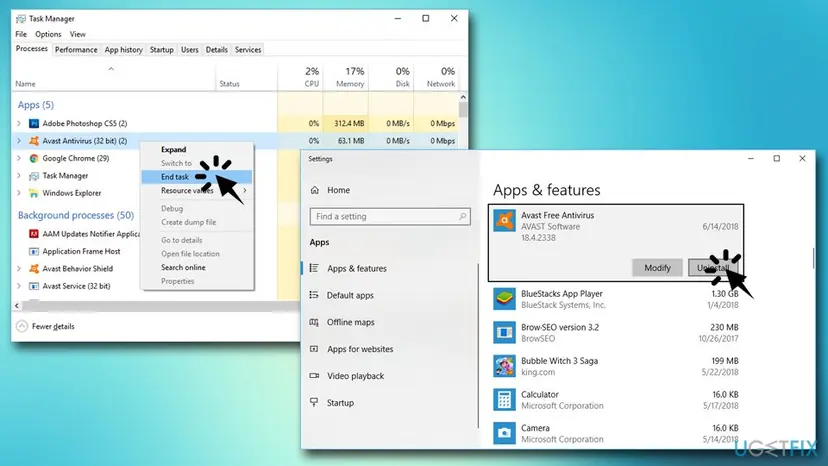828x466 pixels.
Task: Click the Windows Explorer process icon
Action: pos(34,193)
